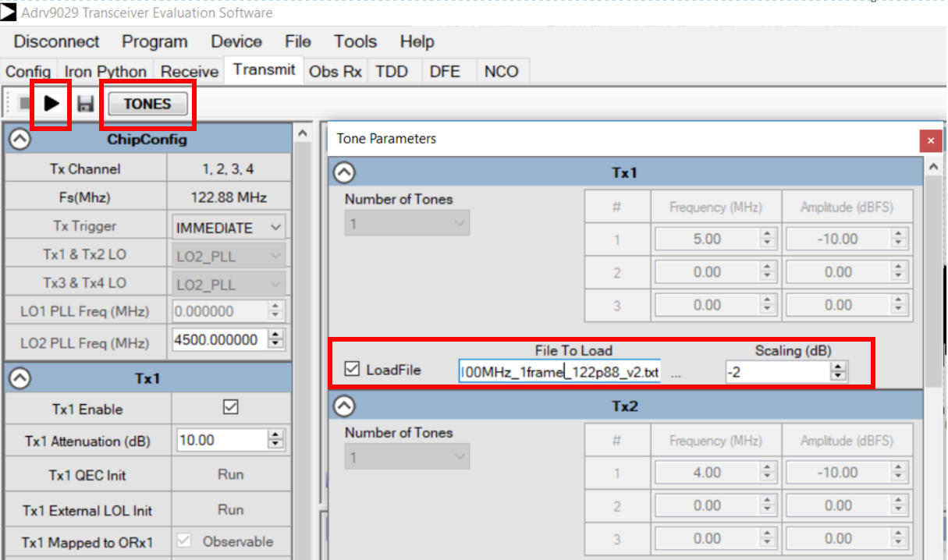Image resolution: width=948 pixels, height=560 pixels.
Task: Click Tx2 tone 3 frequency field
Action: click(706, 538)
